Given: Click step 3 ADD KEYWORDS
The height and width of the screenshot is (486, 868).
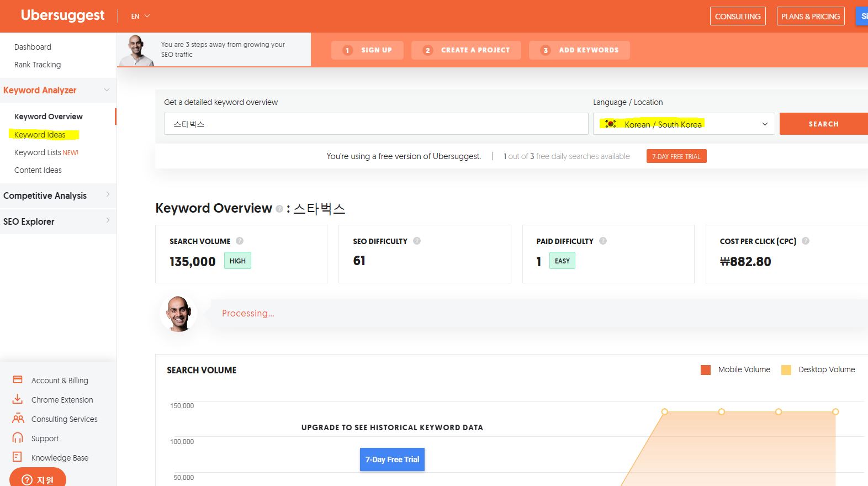Looking at the screenshot, I should pyautogui.click(x=579, y=50).
